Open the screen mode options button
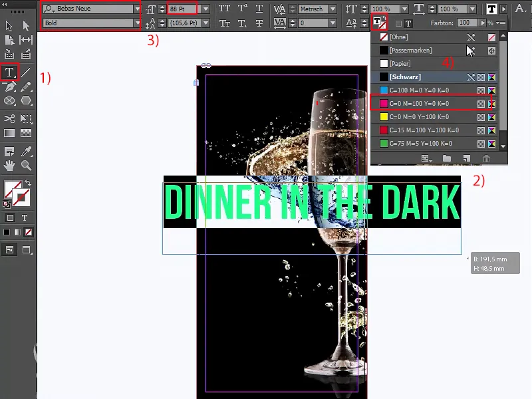Image resolution: width=532 pixels, height=399 pixels. 26,250
